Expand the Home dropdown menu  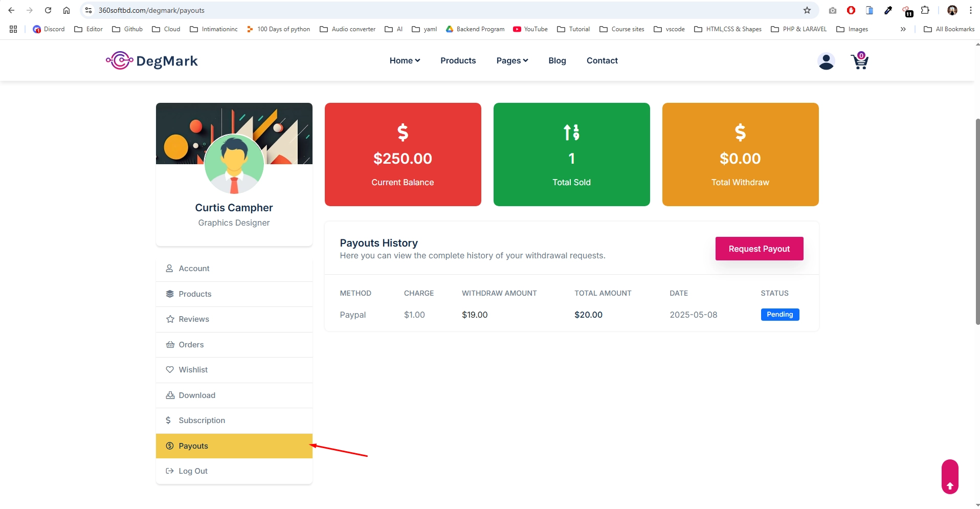point(405,60)
